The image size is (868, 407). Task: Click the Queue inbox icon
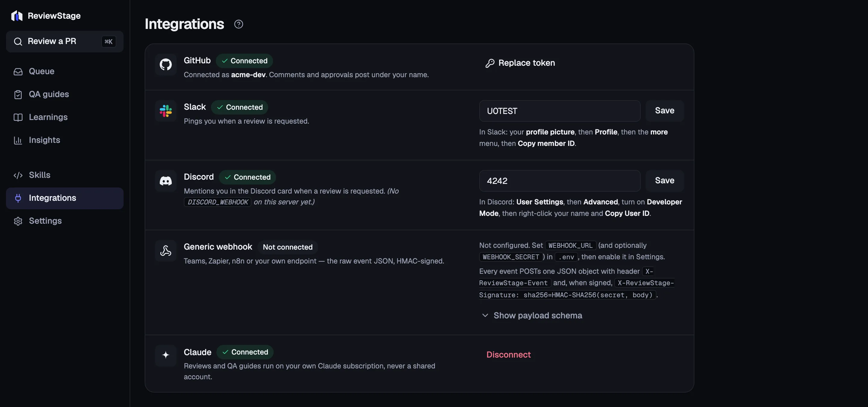(18, 71)
